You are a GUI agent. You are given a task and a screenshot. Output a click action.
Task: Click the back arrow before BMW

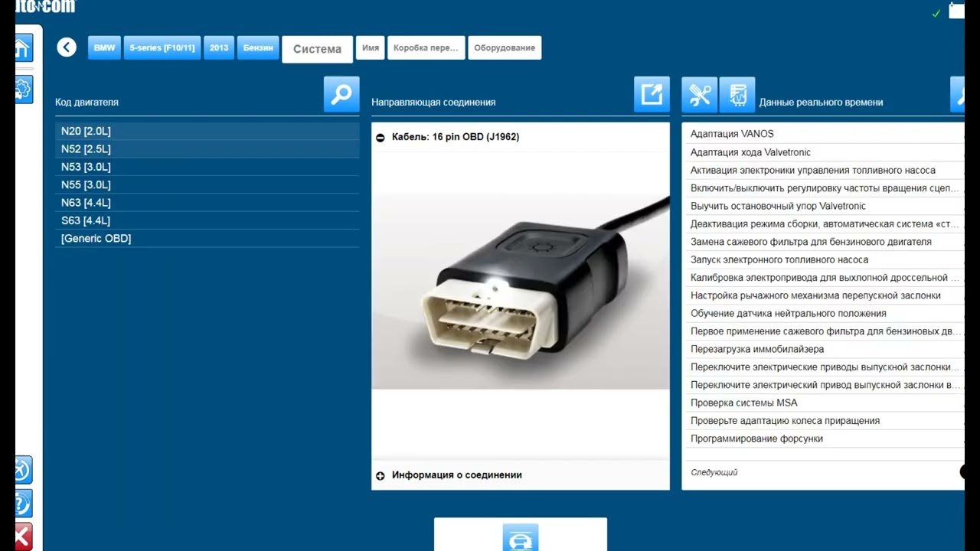pyautogui.click(x=67, y=47)
